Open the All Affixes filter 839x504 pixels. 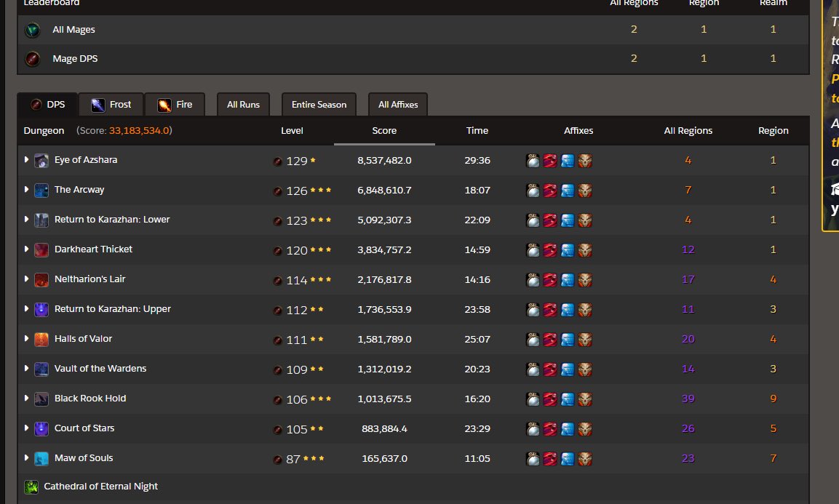coord(397,104)
